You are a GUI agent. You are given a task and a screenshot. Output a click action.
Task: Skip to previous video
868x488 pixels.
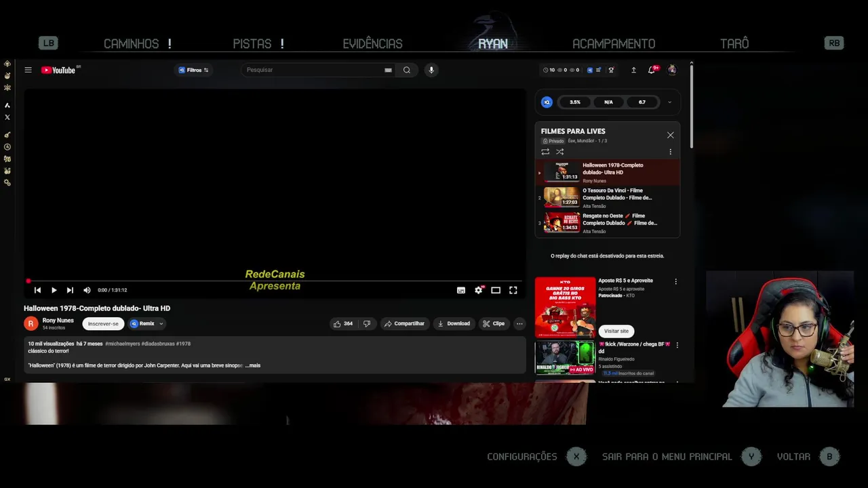[37, 290]
